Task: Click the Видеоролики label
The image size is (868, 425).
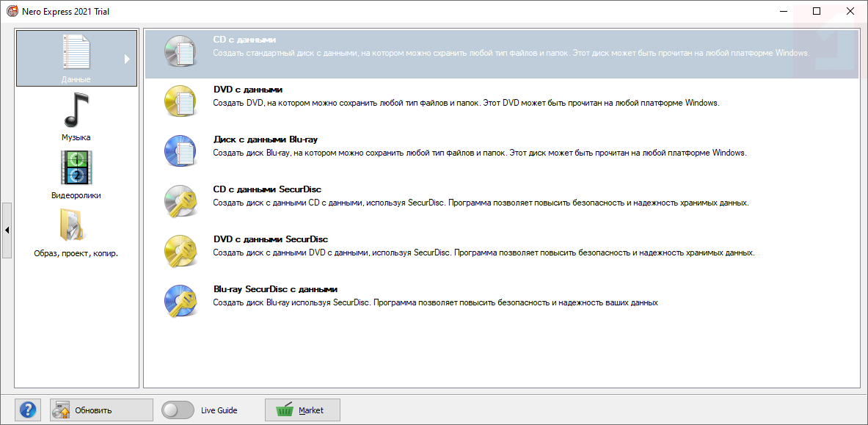Action: pyautogui.click(x=76, y=195)
